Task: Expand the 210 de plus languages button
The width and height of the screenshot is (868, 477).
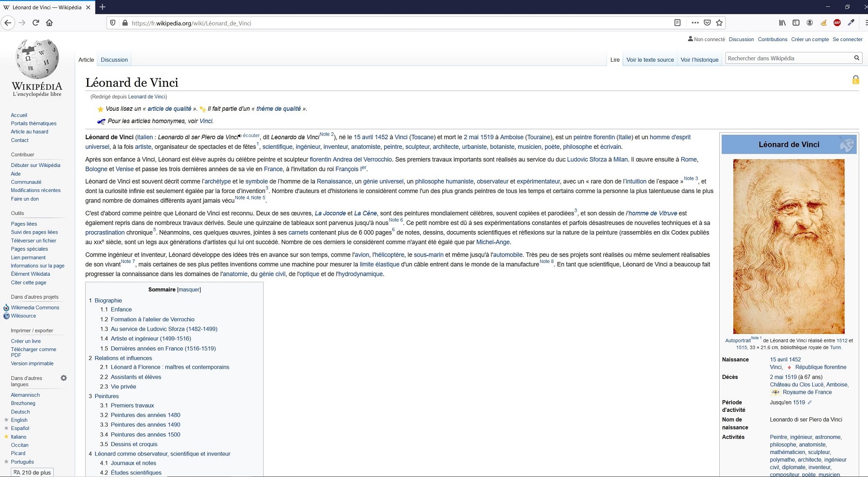Action: click(32, 473)
